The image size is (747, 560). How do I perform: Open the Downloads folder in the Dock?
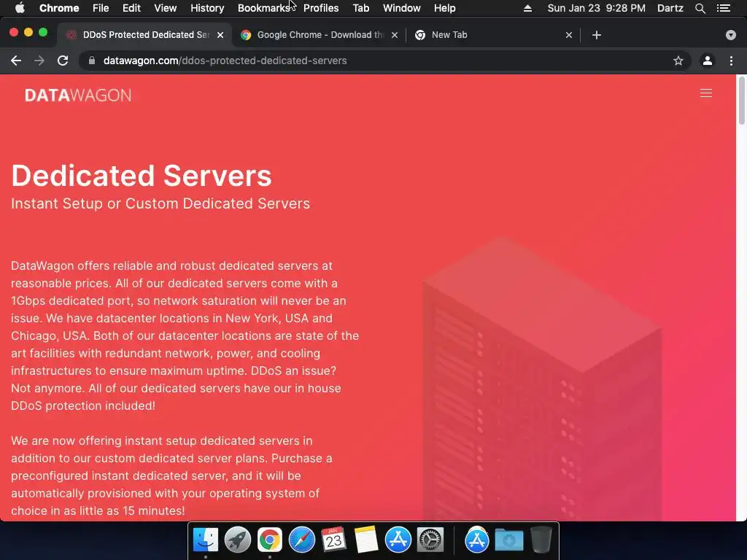pos(508,540)
